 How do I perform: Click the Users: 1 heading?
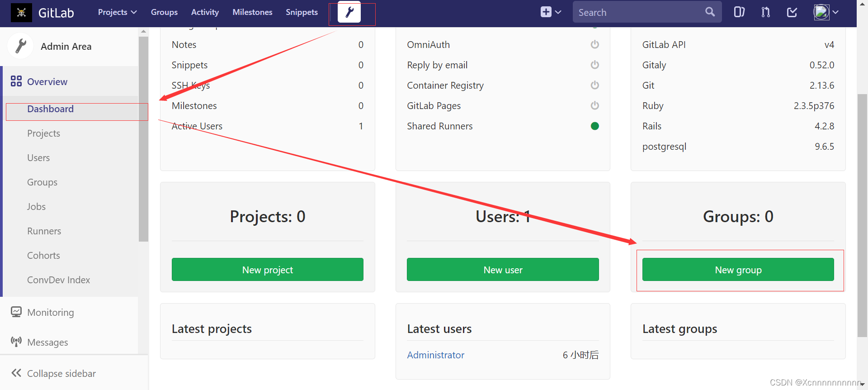coord(503,217)
